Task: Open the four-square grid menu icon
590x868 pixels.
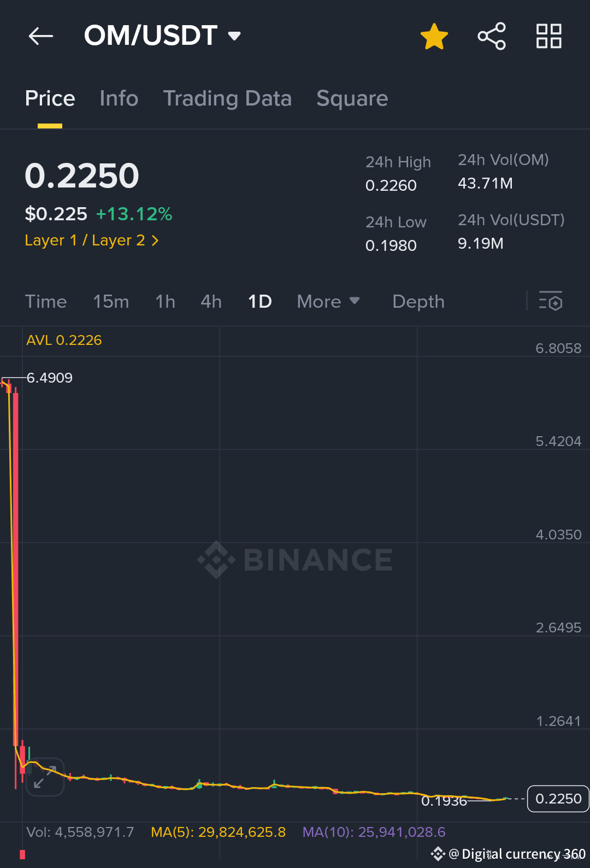Action: (549, 36)
